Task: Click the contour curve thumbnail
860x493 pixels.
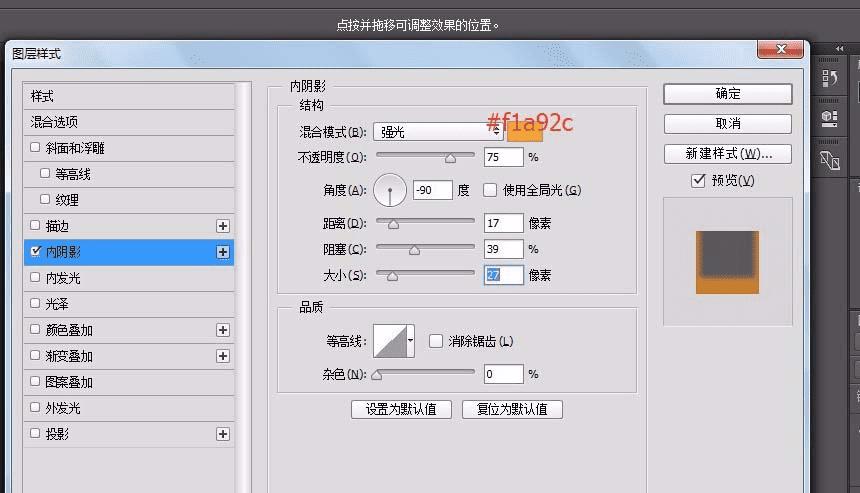Action: (390, 341)
